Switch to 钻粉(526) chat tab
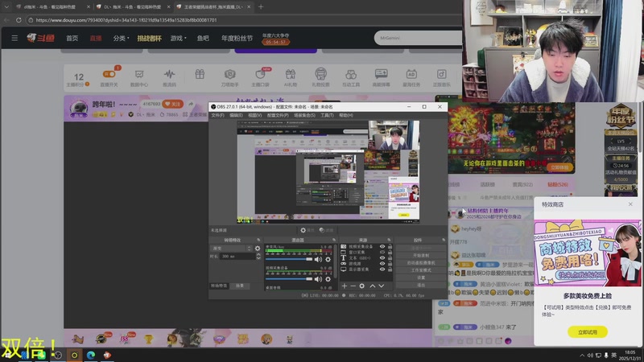Image resolution: width=644 pixels, height=362 pixels. 558,185
